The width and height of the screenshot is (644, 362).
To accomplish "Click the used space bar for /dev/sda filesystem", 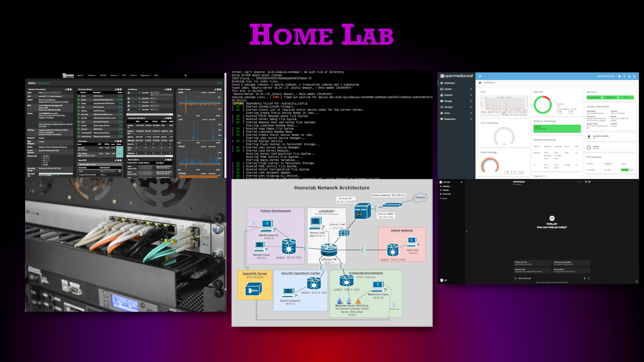I will coord(625,170).
